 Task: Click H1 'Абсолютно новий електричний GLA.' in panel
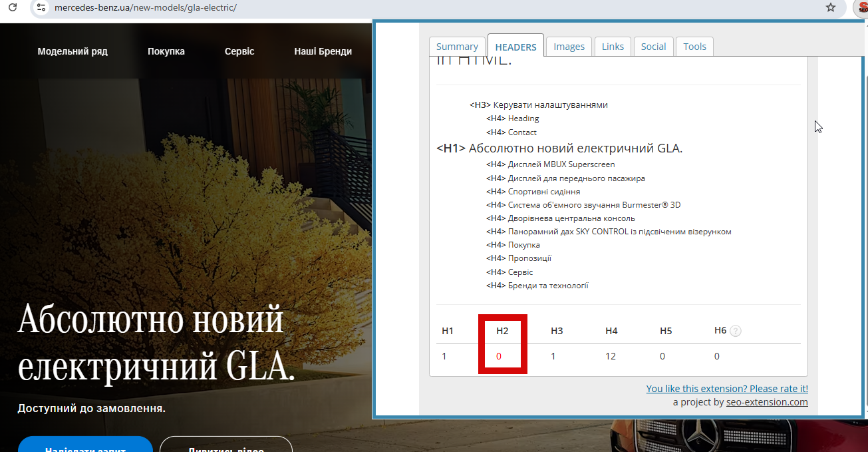click(559, 148)
